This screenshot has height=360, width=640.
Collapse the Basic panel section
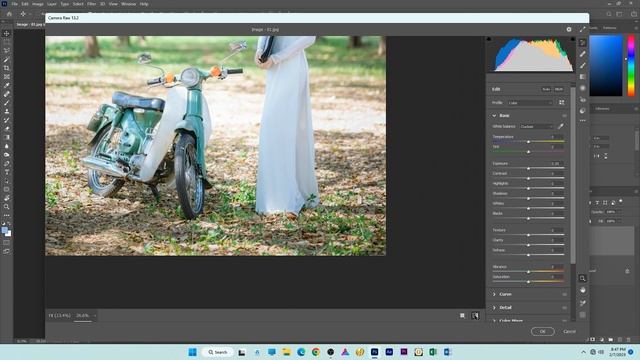pyautogui.click(x=494, y=116)
